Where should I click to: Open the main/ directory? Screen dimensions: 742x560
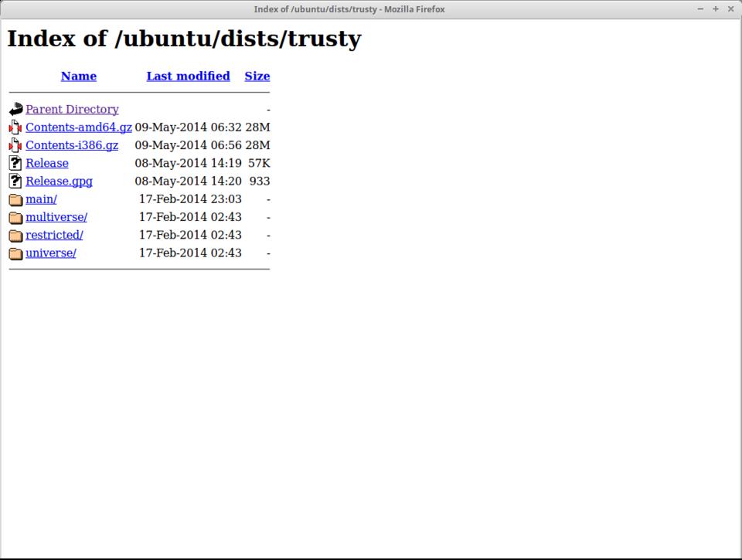pos(41,199)
